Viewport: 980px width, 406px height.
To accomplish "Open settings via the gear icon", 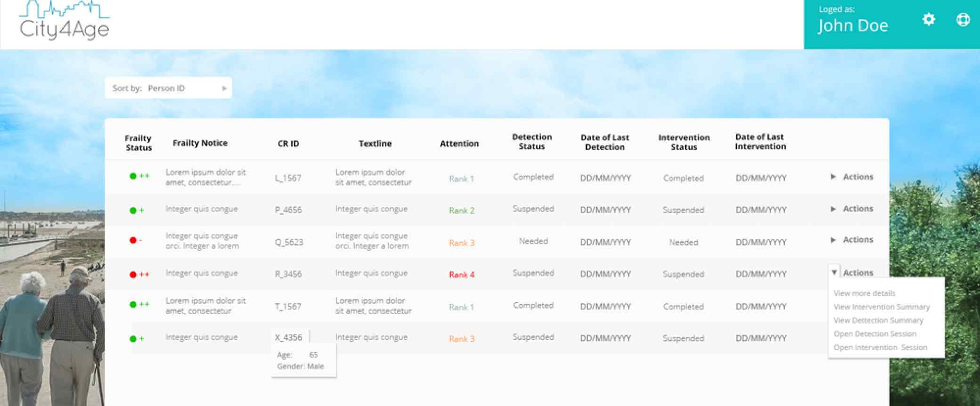I will pos(928,19).
